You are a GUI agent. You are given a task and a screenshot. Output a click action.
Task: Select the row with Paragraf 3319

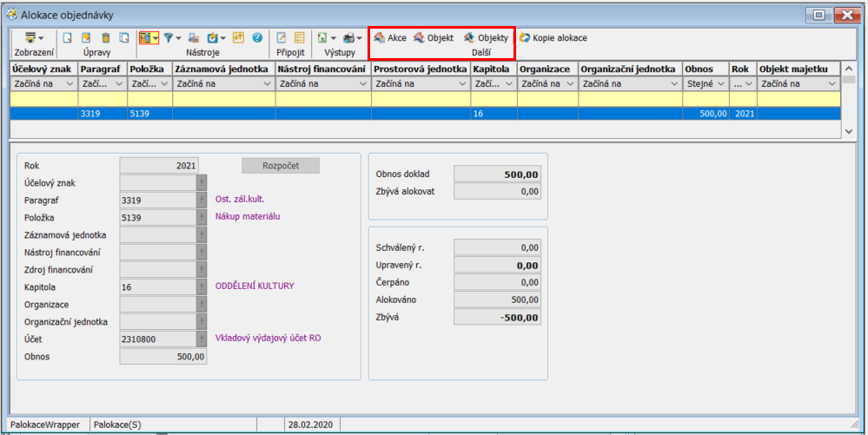[x=348, y=113]
